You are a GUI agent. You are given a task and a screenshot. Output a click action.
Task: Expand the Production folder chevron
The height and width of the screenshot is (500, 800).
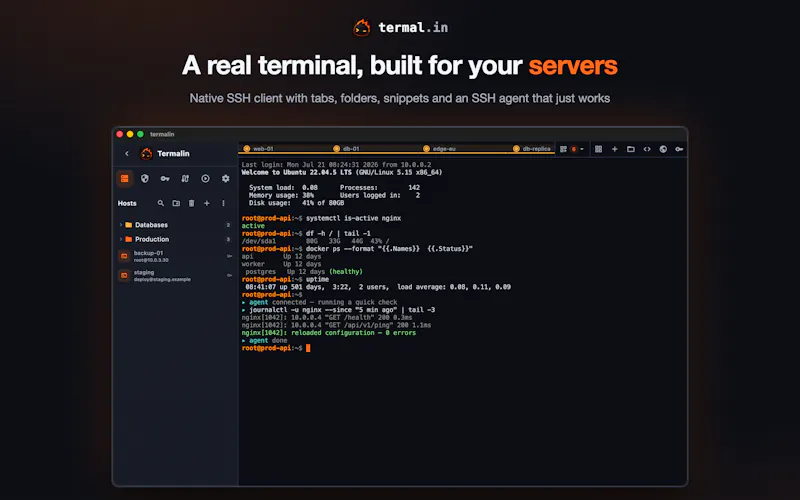pos(120,239)
